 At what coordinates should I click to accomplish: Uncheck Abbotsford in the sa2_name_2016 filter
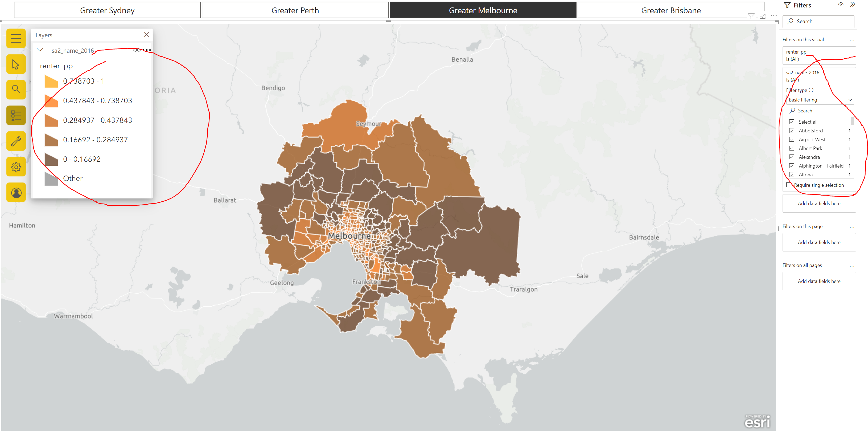[792, 131]
